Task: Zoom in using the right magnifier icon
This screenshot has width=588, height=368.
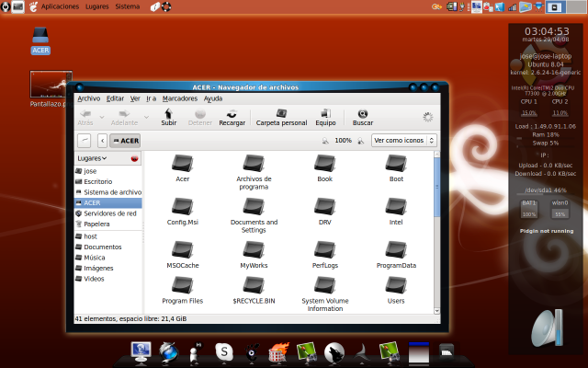Action: tap(360, 141)
